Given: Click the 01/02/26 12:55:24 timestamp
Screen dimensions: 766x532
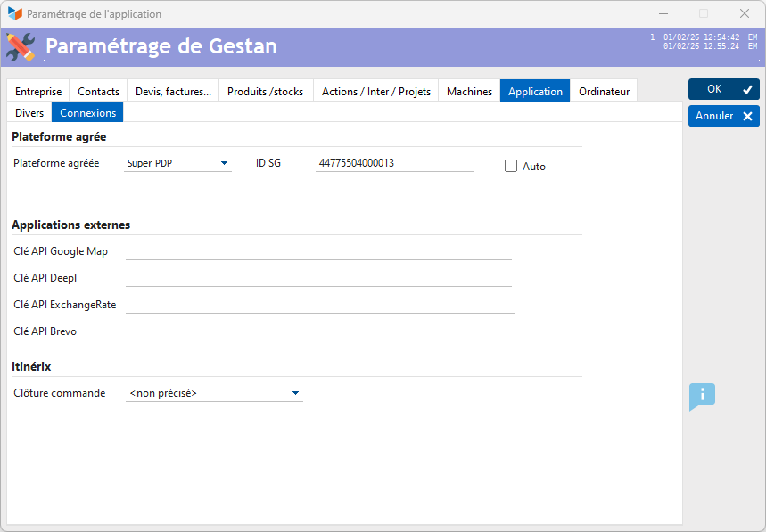Looking at the screenshot, I should click(x=701, y=46).
